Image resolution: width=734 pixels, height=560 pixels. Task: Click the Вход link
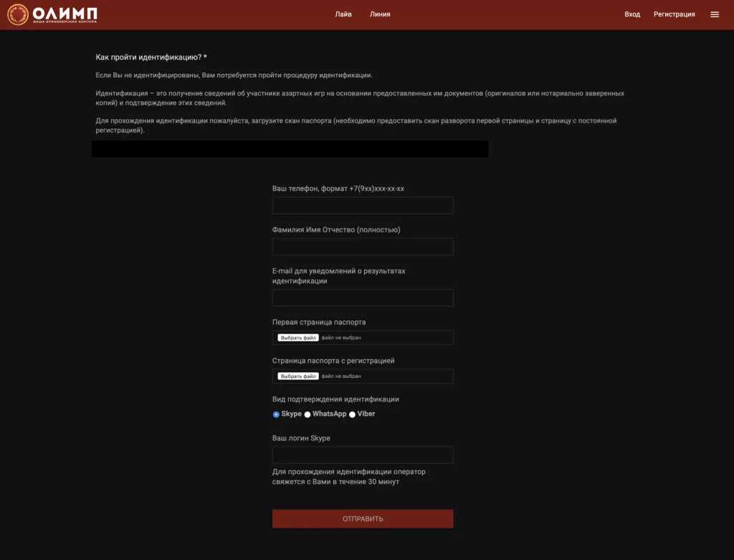[x=632, y=14]
